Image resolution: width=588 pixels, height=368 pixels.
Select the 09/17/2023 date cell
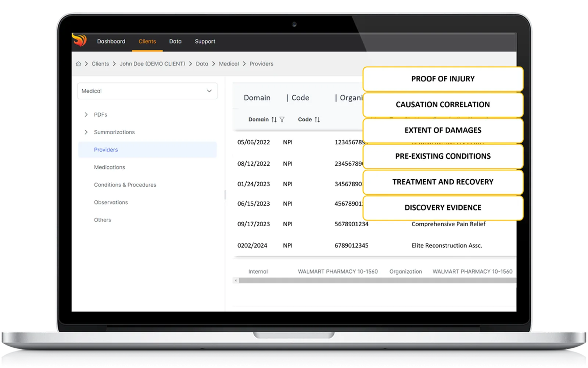tap(254, 224)
